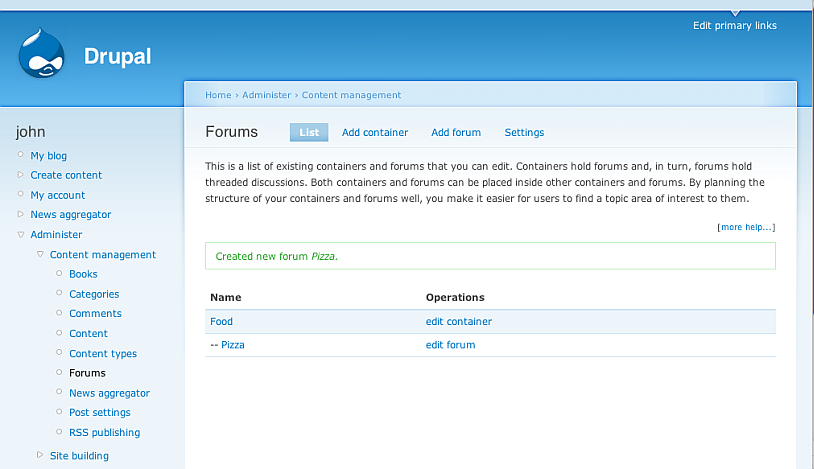Open the Add forum tab
This screenshot has width=814, height=469.
(x=456, y=132)
